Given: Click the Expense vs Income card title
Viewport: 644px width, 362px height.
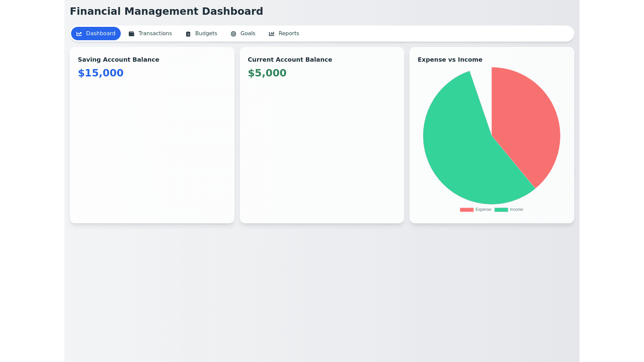Looking at the screenshot, I should [x=450, y=60].
